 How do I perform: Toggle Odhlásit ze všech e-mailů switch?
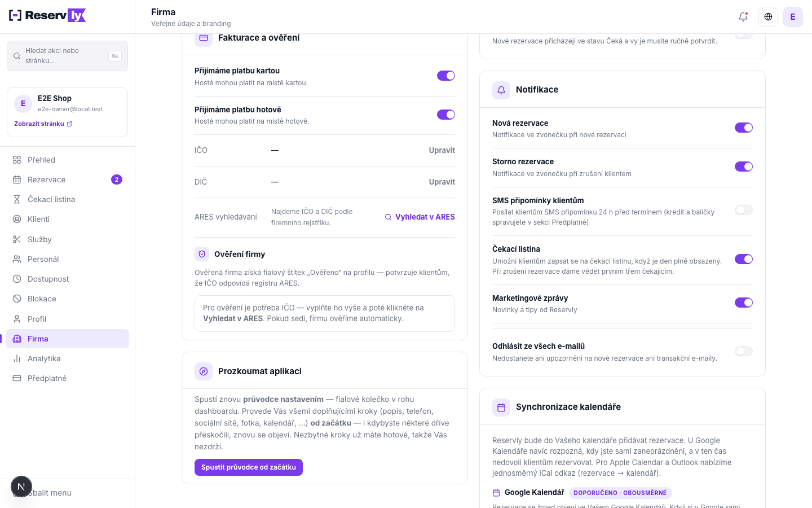coord(744,351)
